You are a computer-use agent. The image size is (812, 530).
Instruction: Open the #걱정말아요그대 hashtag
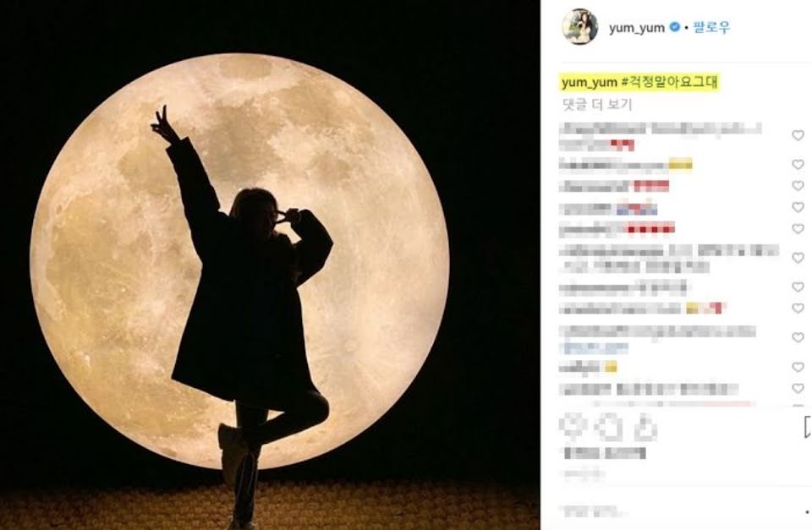tap(670, 82)
